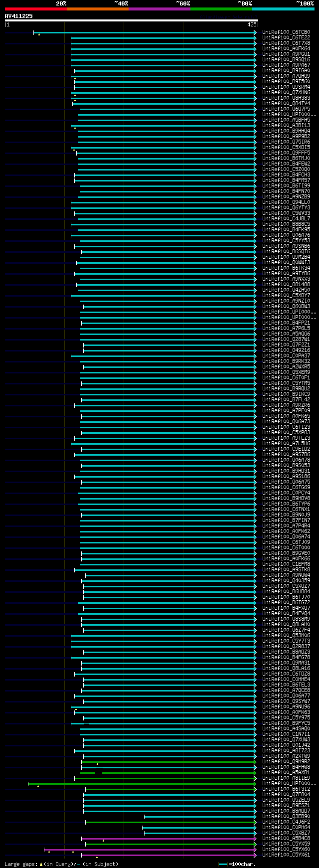Screen dimensions: 319x868
Task: Open subject UniRef100_B9SQ16
Action: [286, 60]
